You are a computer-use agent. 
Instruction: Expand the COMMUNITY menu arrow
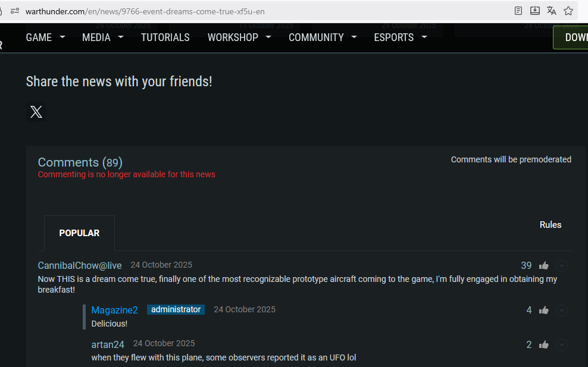click(354, 37)
